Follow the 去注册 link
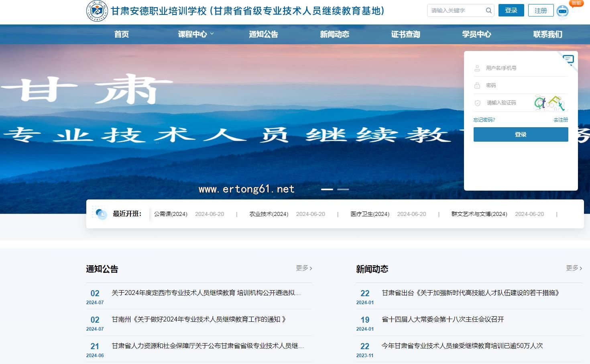 (560, 120)
